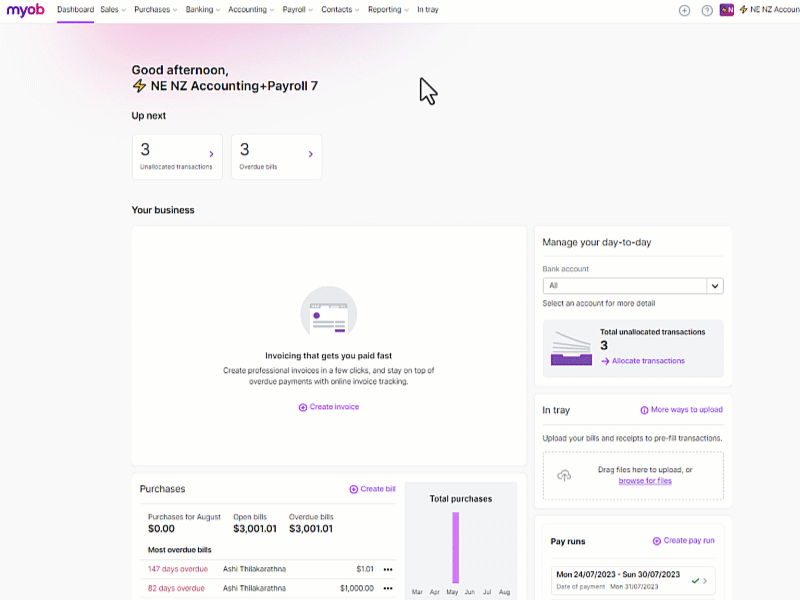Expand the Banking menu
The height and width of the screenshot is (600, 800).
click(203, 10)
